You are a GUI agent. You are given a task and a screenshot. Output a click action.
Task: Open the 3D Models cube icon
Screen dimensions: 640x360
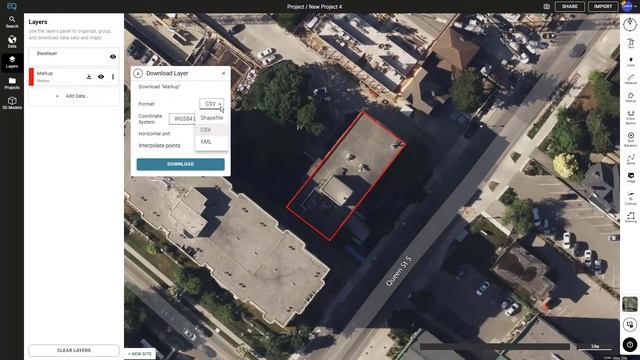click(x=12, y=103)
